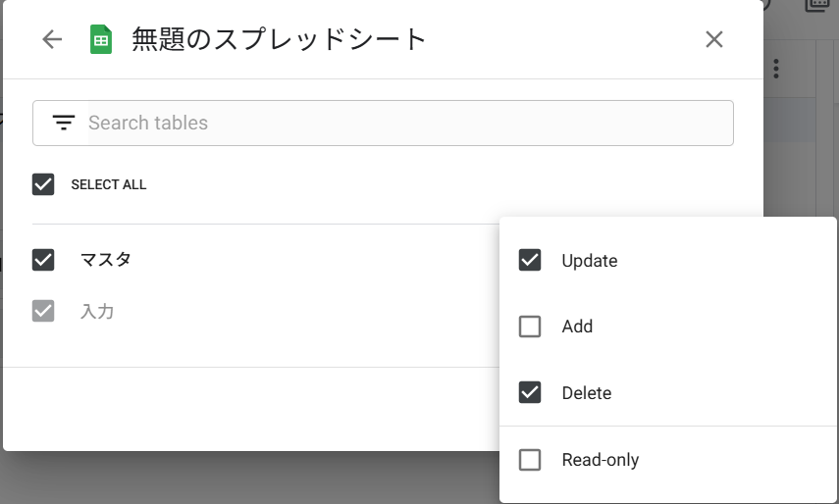Click the 無題のスプレッドシート title text
Image resolution: width=839 pixels, height=504 pixels.
click(x=280, y=39)
